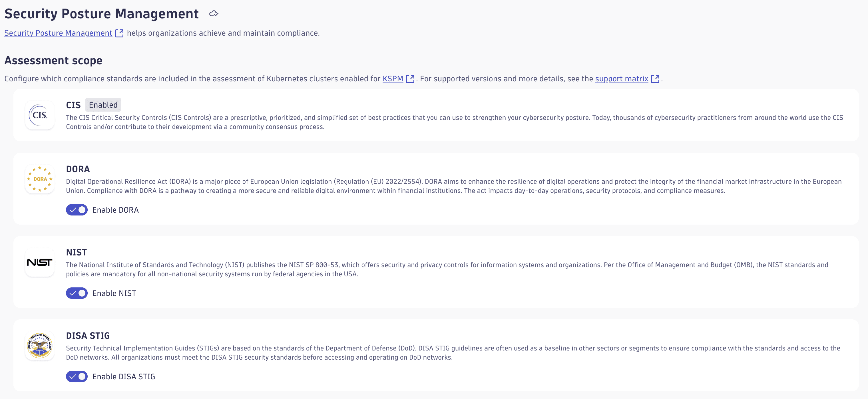Click the Enable DISA STIG label text
The height and width of the screenshot is (399, 868).
[x=124, y=376]
